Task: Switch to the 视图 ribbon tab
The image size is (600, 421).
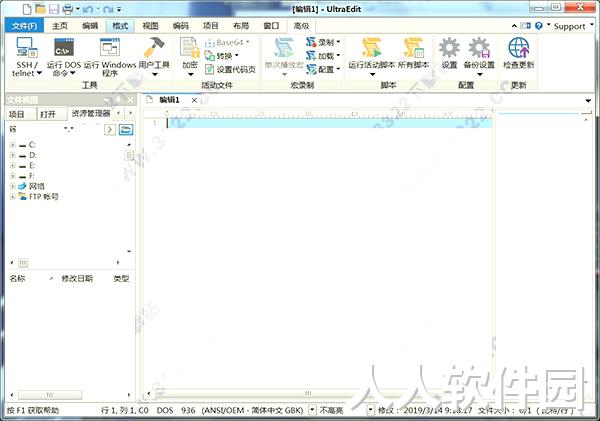Action: point(150,26)
